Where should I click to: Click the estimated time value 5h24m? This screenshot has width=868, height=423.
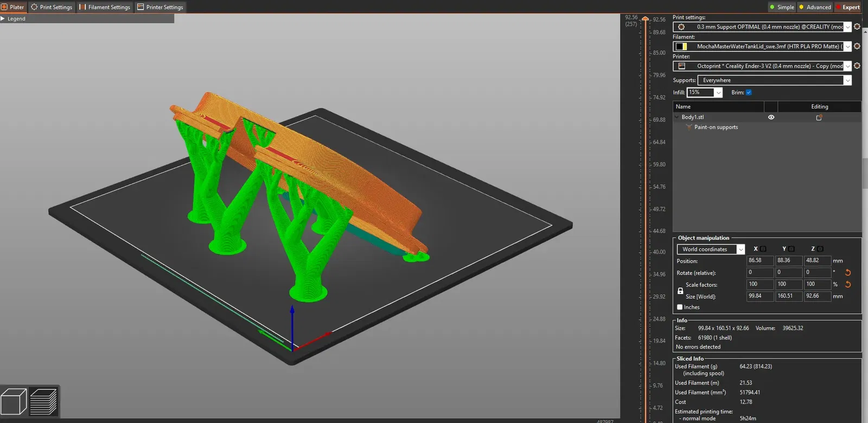pyautogui.click(x=748, y=419)
